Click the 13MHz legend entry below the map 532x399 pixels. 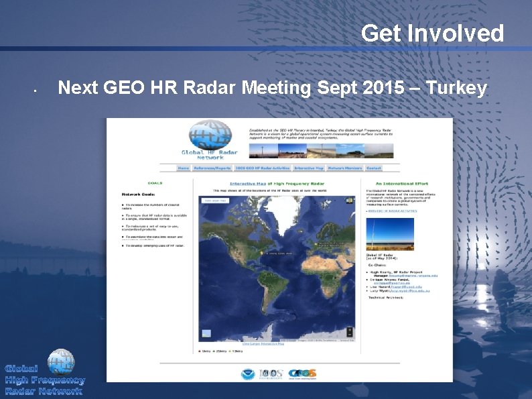point(236,351)
